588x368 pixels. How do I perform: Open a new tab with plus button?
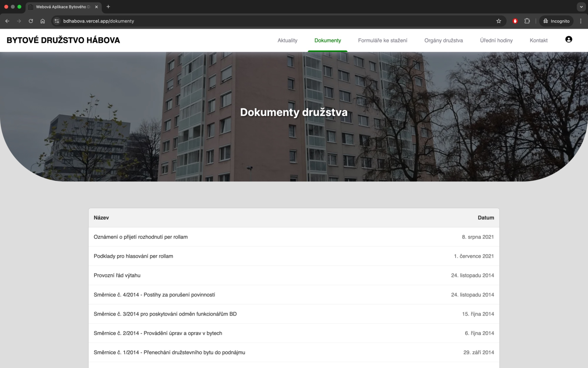(108, 7)
